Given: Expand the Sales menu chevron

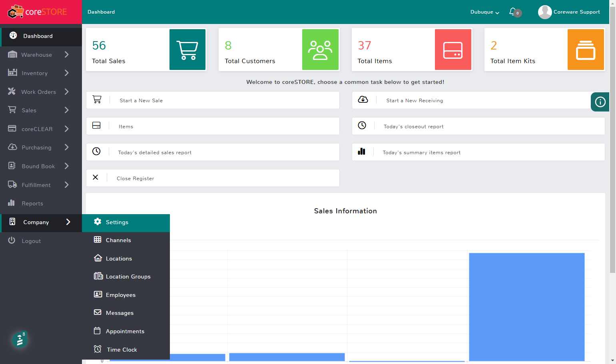Looking at the screenshot, I should point(67,110).
